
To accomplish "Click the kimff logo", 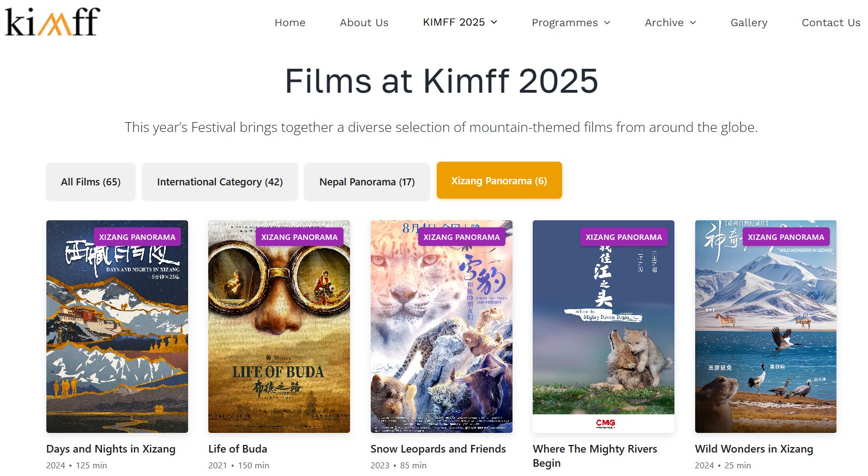I will coord(52,22).
